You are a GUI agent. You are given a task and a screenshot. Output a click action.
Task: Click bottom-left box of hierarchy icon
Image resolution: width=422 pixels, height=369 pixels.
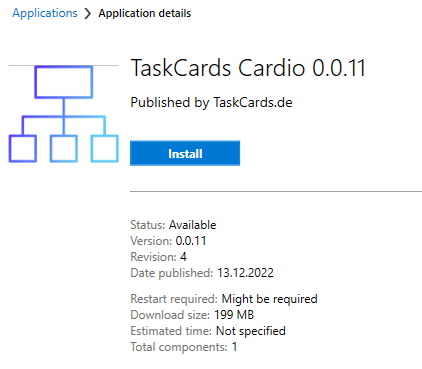pos(23,148)
